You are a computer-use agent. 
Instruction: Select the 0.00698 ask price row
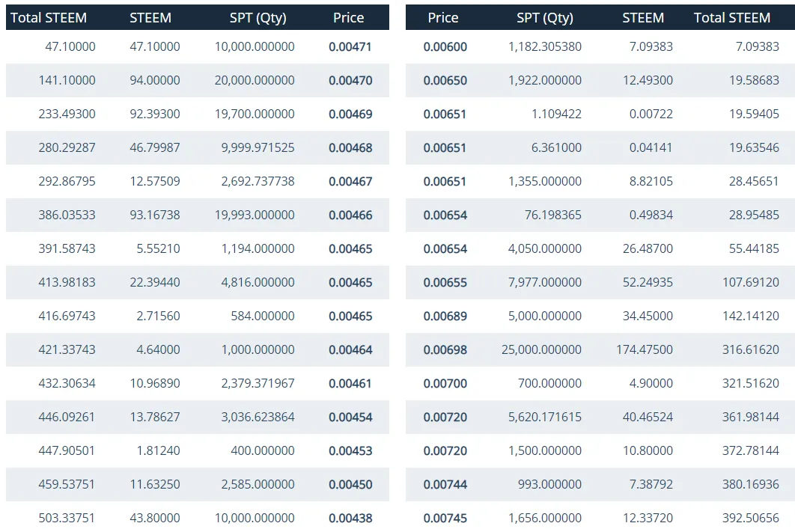pos(445,349)
